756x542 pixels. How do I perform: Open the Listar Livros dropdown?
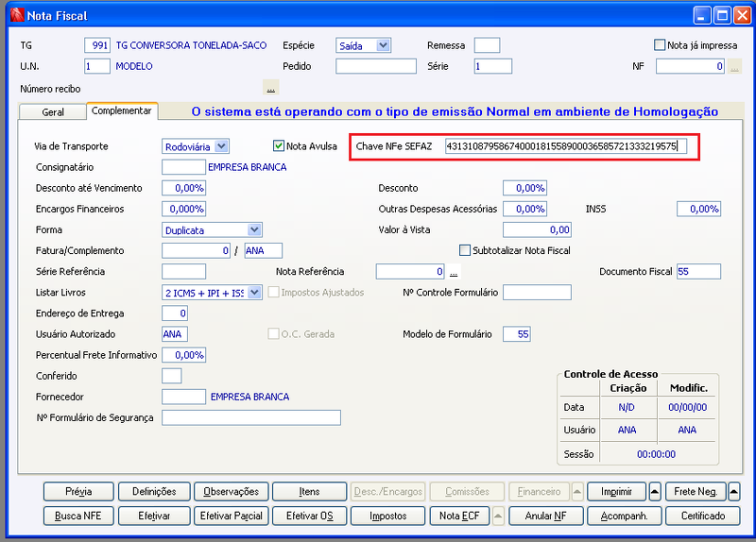(x=254, y=293)
